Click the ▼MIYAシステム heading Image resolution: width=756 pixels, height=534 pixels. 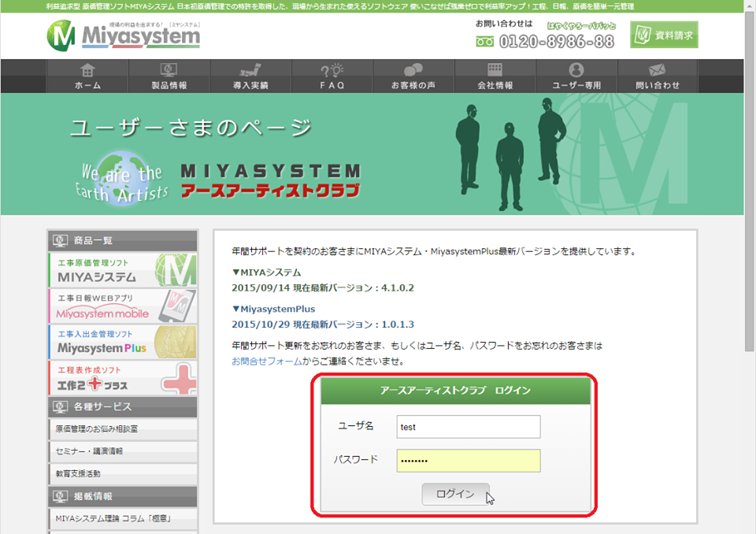pyautogui.click(x=266, y=273)
